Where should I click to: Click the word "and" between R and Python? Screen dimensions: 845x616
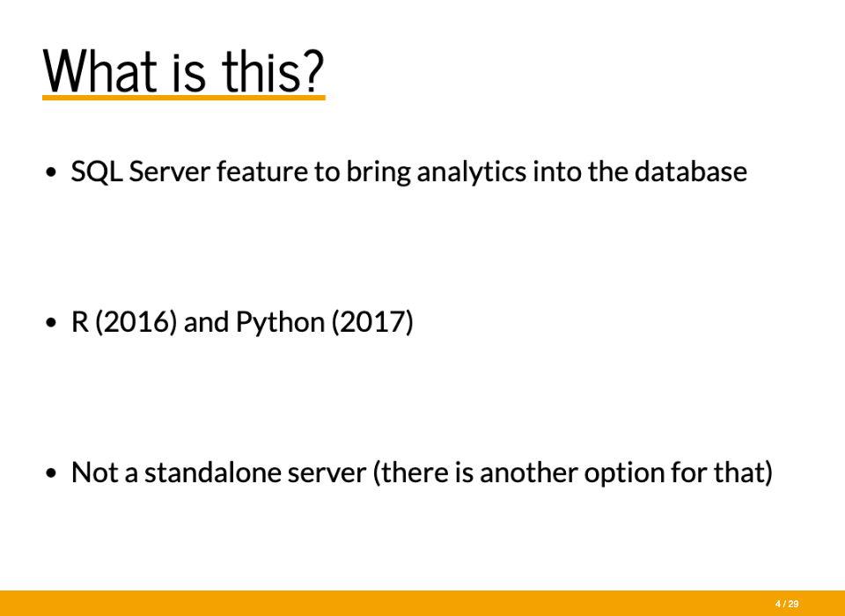[x=206, y=322]
